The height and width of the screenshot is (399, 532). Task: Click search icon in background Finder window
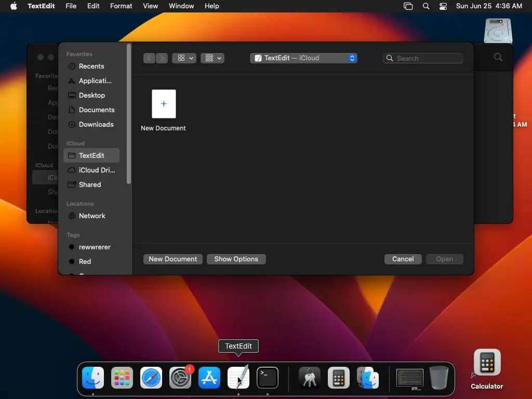498,57
